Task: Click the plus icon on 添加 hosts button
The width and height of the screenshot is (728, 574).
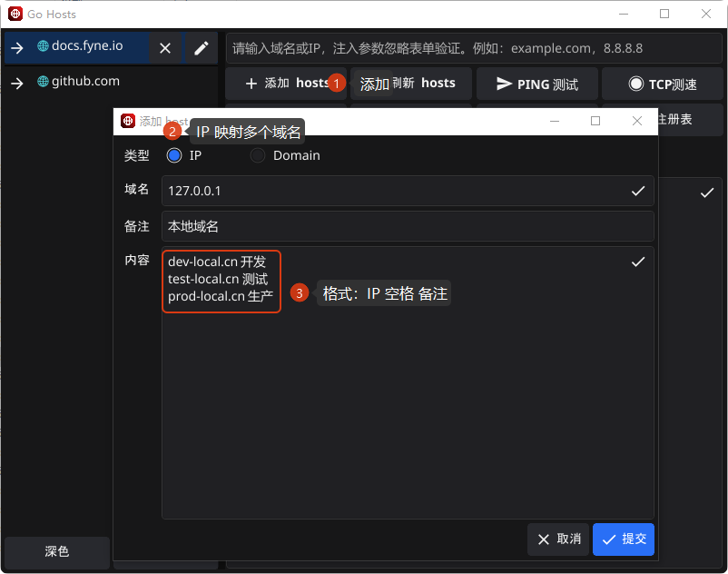Action: [251, 83]
